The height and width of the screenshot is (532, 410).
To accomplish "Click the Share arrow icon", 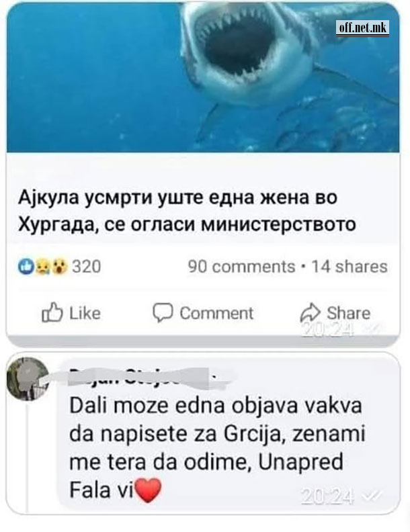I will [x=311, y=312].
